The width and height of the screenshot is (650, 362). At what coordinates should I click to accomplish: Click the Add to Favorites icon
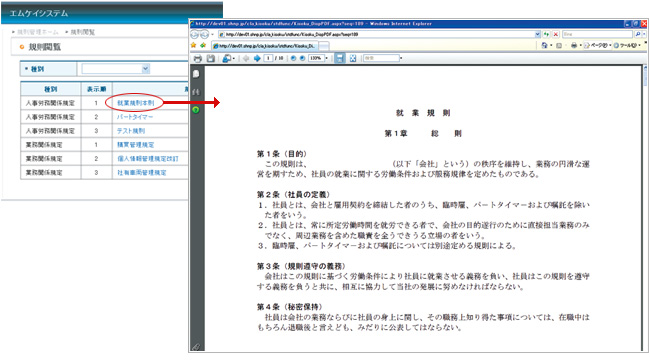coord(203,45)
